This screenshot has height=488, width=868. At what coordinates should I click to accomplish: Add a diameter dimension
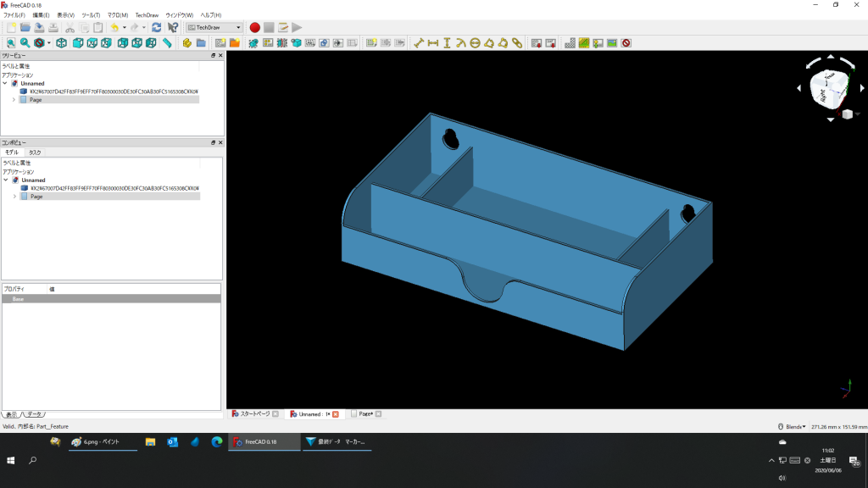(x=475, y=43)
